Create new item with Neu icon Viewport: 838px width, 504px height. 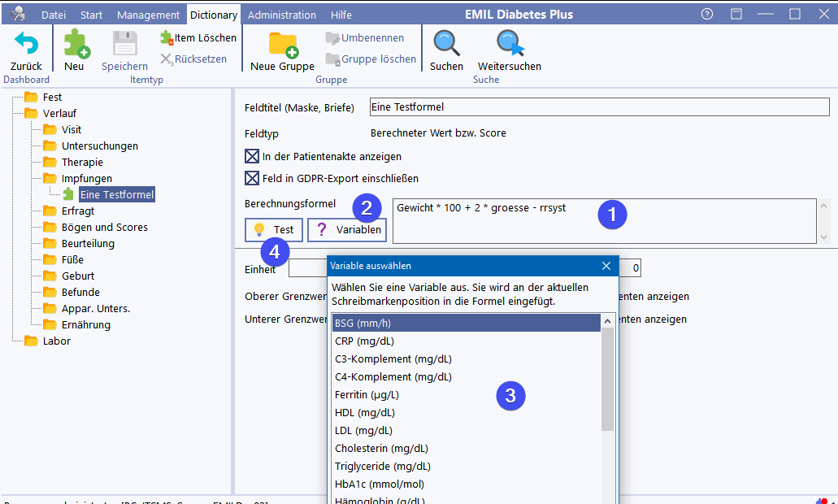pyautogui.click(x=75, y=44)
